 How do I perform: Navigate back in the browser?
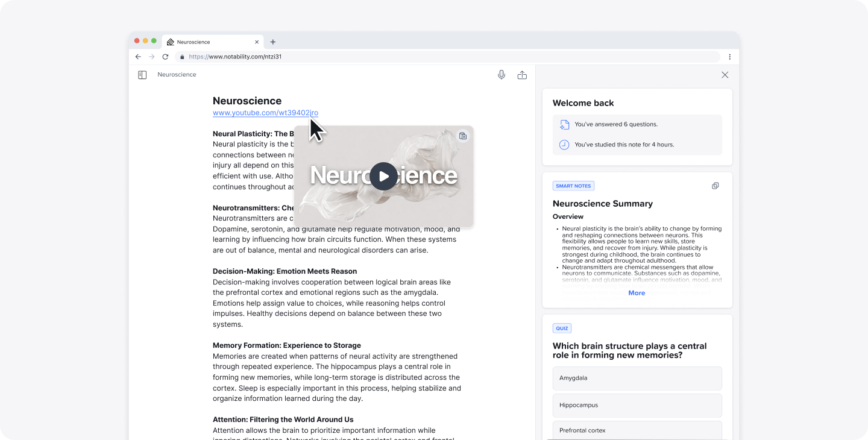(x=138, y=56)
